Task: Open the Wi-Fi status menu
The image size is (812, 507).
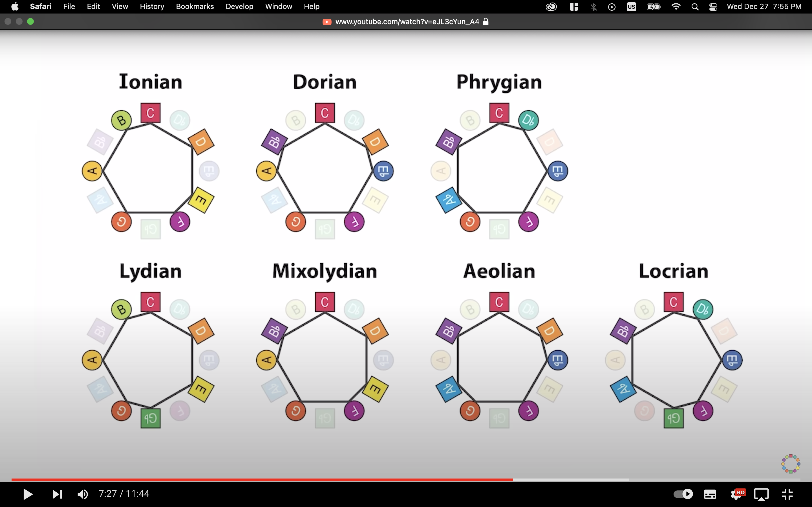Action: (x=676, y=7)
